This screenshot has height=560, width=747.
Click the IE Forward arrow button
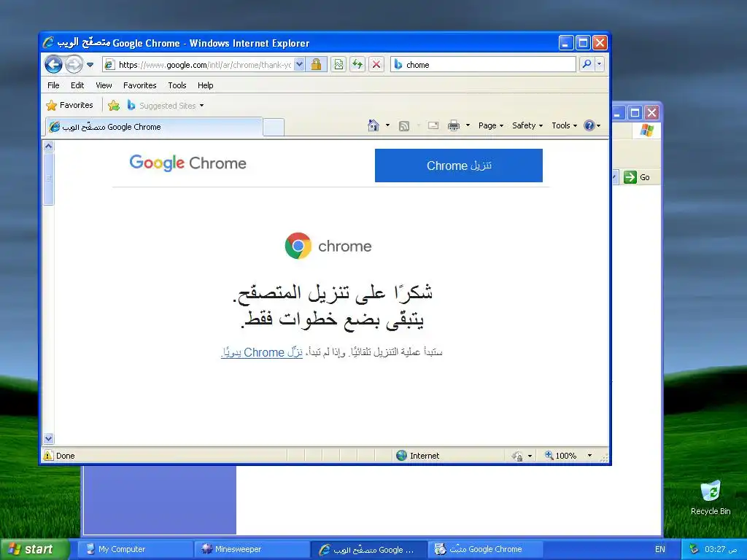(74, 64)
